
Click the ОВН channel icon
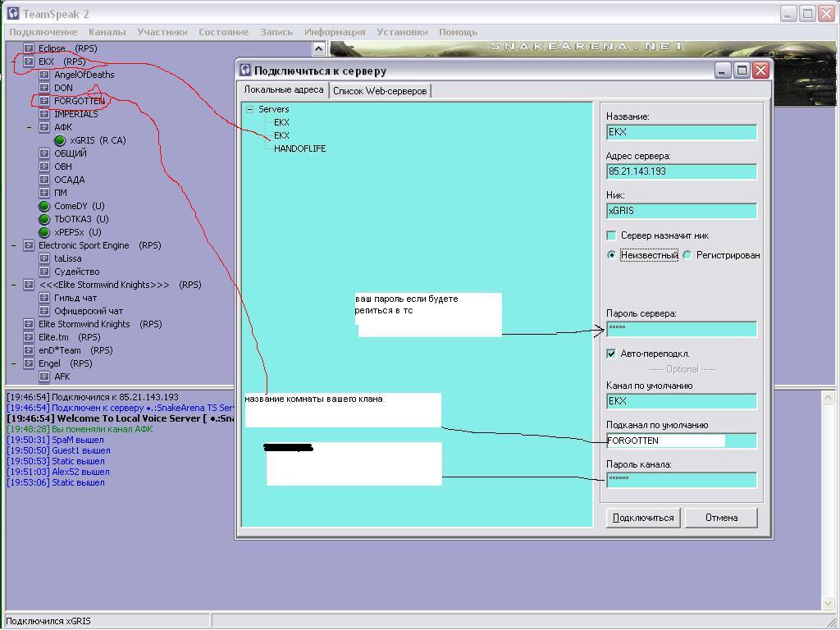(44, 167)
